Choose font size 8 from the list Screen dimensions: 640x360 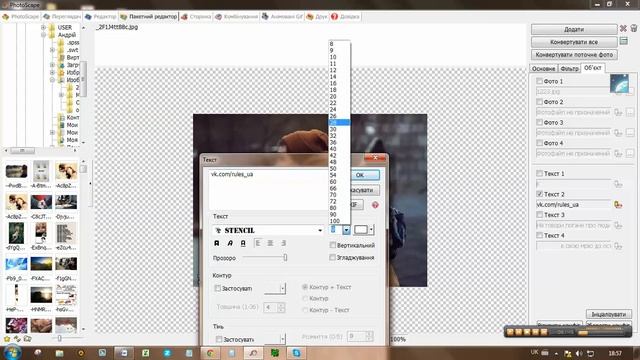(339, 44)
